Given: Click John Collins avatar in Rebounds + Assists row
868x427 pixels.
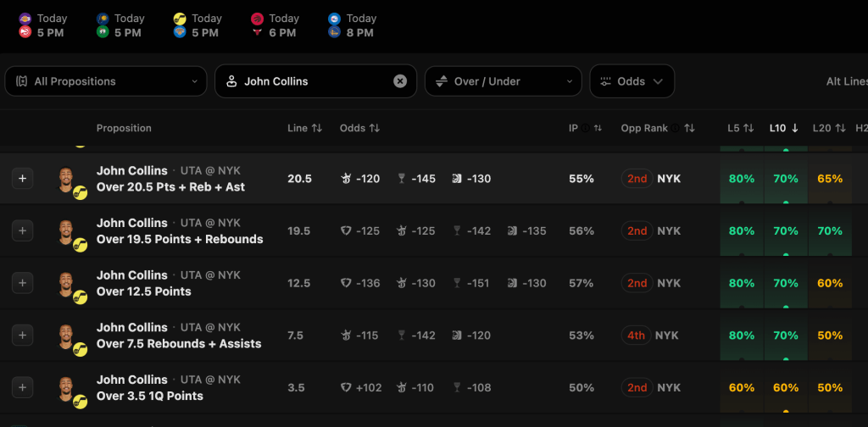Looking at the screenshot, I should (67, 334).
